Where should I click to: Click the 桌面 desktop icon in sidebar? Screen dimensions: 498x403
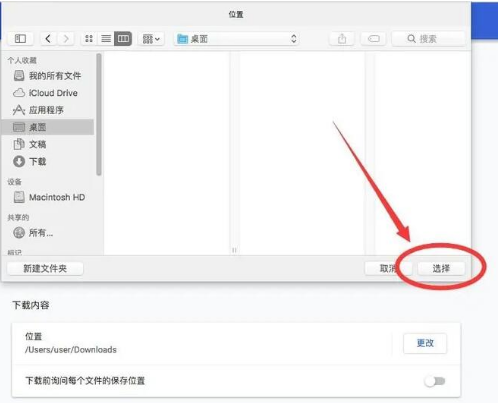19,127
